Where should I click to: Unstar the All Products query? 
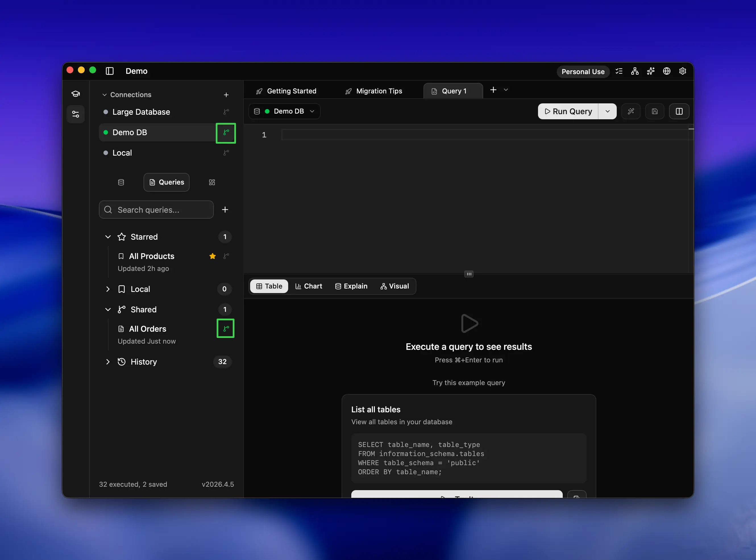click(212, 256)
